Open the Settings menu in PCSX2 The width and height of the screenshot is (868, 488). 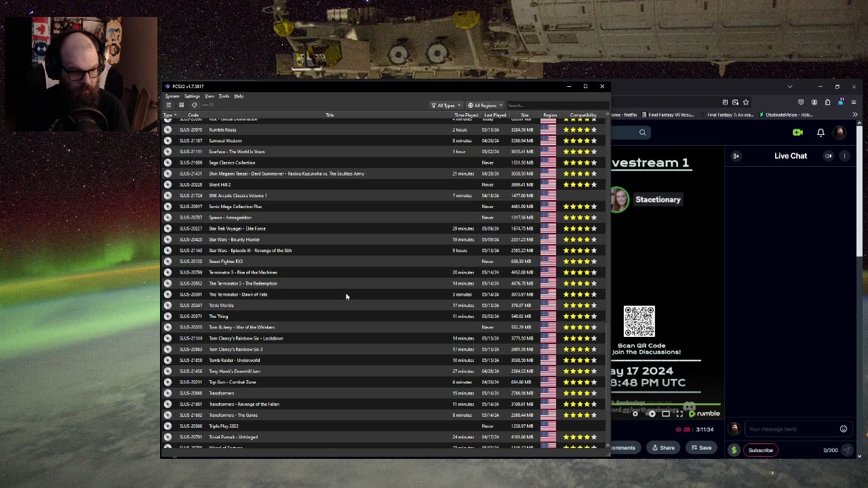tap(192, 96)
